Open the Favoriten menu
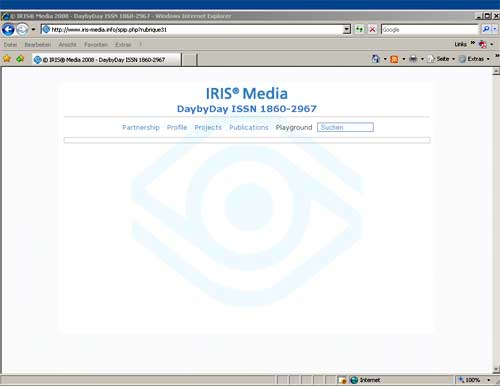Screen dimensions: 500x386 pos(96,44)
